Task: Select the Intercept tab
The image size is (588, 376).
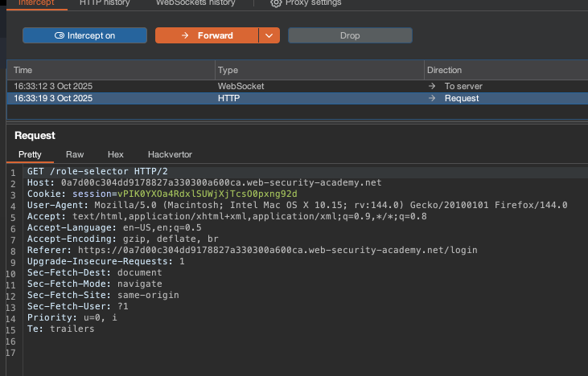Action: (35, 3)
